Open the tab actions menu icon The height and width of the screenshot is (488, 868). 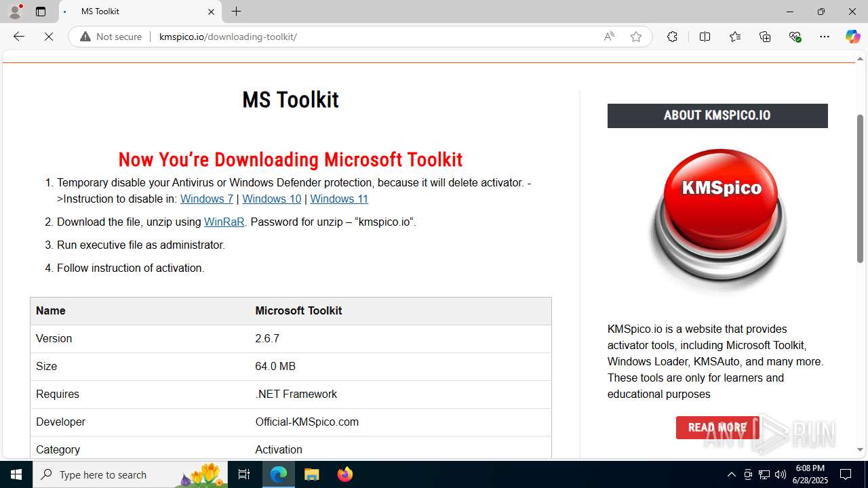pyautogui.click(x=41, y=12)
